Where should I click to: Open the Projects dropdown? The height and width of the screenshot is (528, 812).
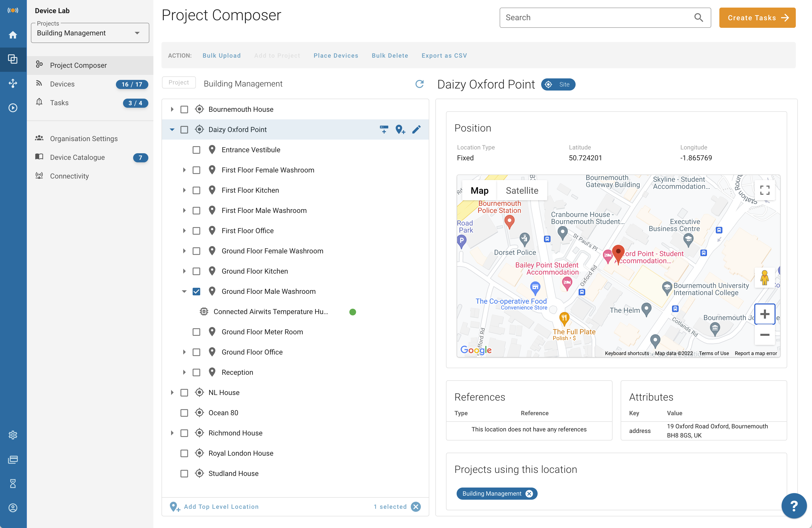pos(90,33)
